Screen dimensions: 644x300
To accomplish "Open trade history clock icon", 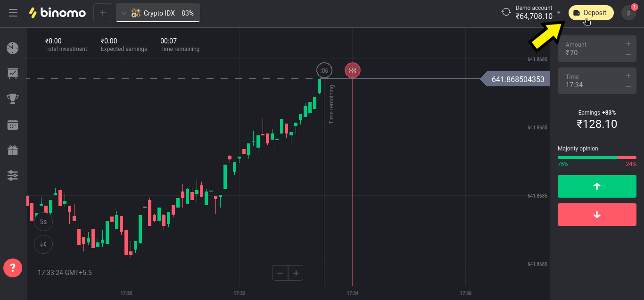I will [13, 48].
